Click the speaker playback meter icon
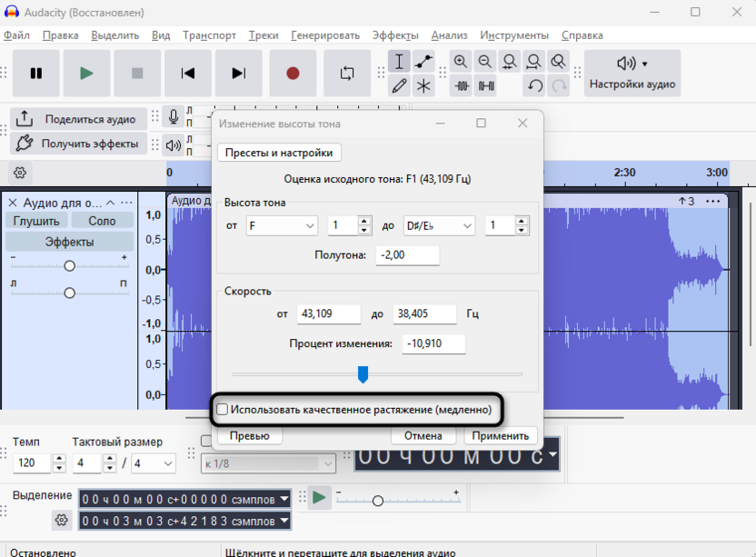The height and width of the screenshot is (557, 756). [x=174, y=144]
